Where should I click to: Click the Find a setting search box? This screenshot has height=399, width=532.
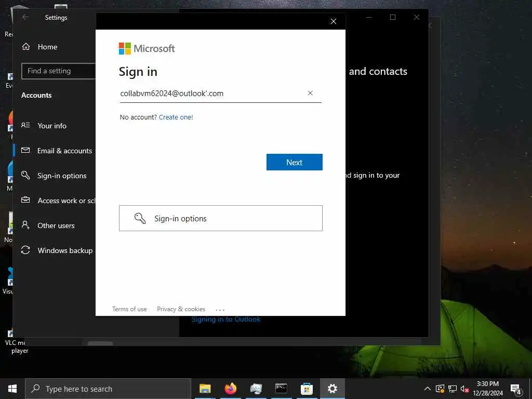tap(58, 71)
